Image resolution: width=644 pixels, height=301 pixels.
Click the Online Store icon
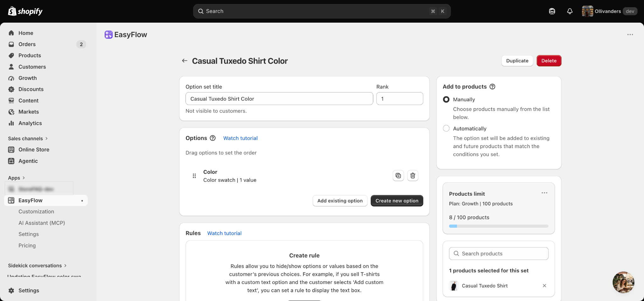(x=11, y=150)
